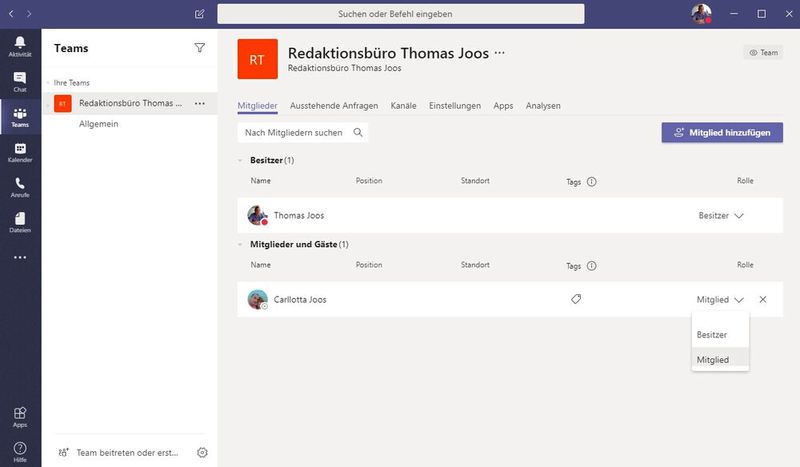
Task: Remove Carllotta Joos with the X icon
Action: (x=763, y=299)
